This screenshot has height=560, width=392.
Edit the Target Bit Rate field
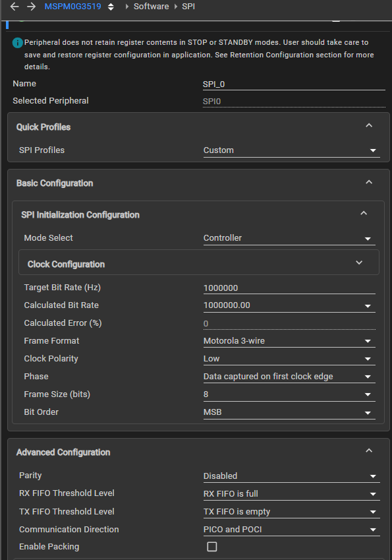tap(289, 288)
